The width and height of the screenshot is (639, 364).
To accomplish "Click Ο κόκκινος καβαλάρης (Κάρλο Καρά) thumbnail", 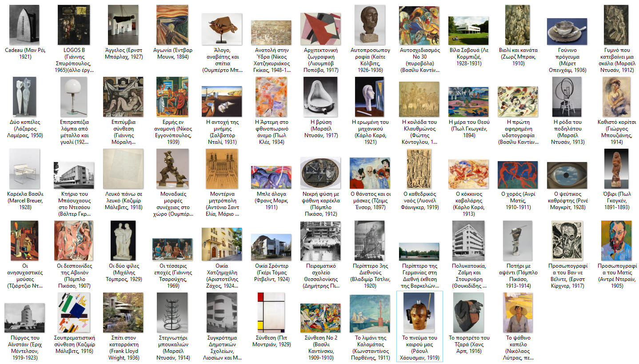I will (x=468, y=174).
